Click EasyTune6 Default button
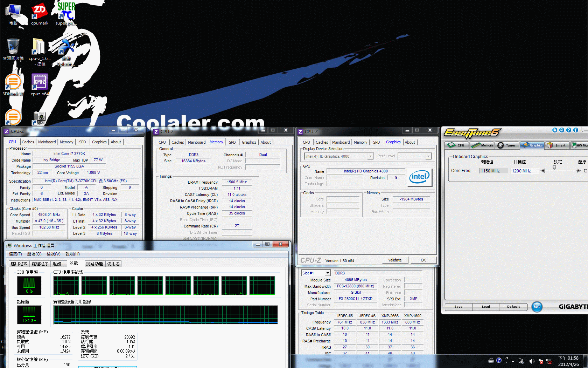This screenshot has height=368, width=588. [513, 307]
